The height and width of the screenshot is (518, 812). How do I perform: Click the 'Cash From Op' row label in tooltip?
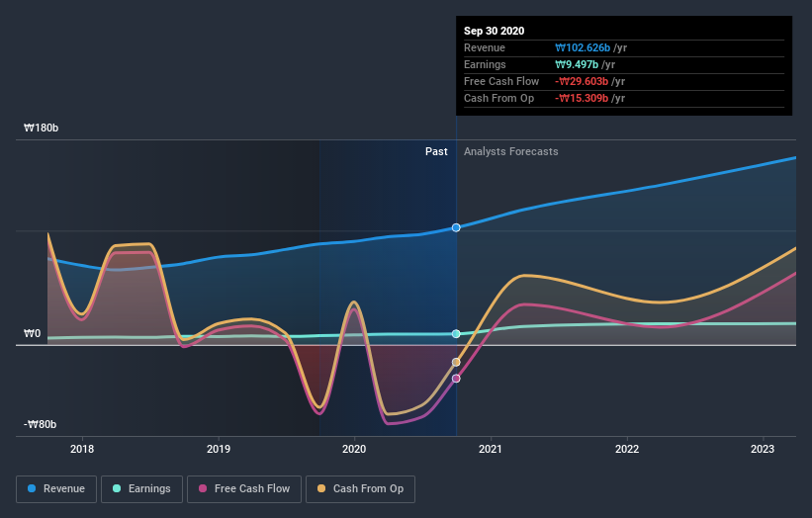coord(498,98)
